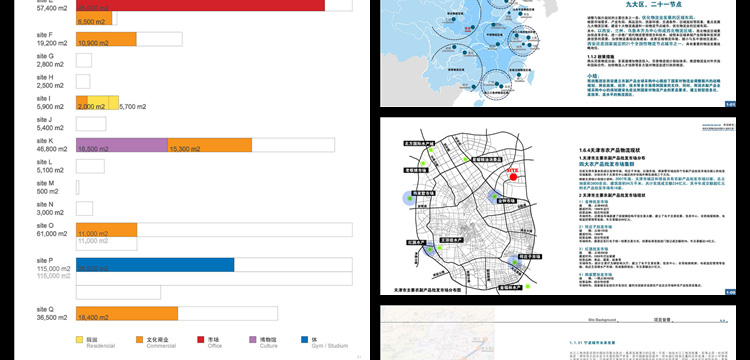Screen dimensions: 750x360
Task: Click the 1-01 page number badge
Action: pyautogui.click(x=730, y=104)
